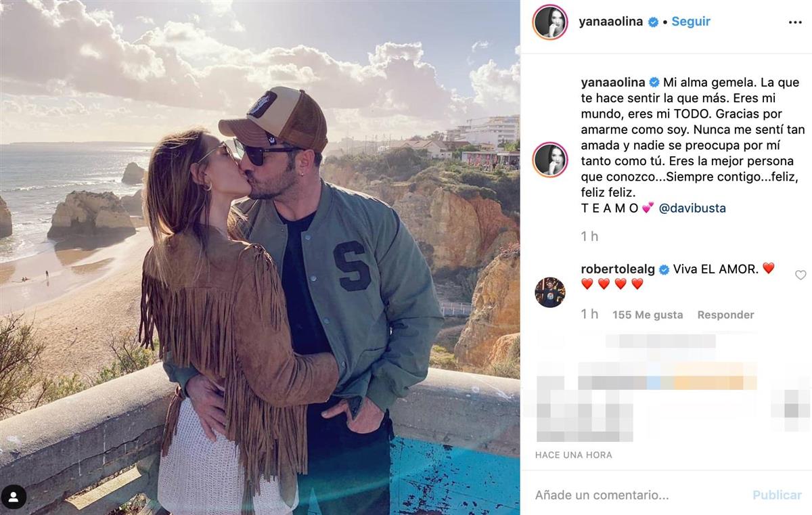Like robertolealg's comment with the heart icon

[x=800, y=275]
